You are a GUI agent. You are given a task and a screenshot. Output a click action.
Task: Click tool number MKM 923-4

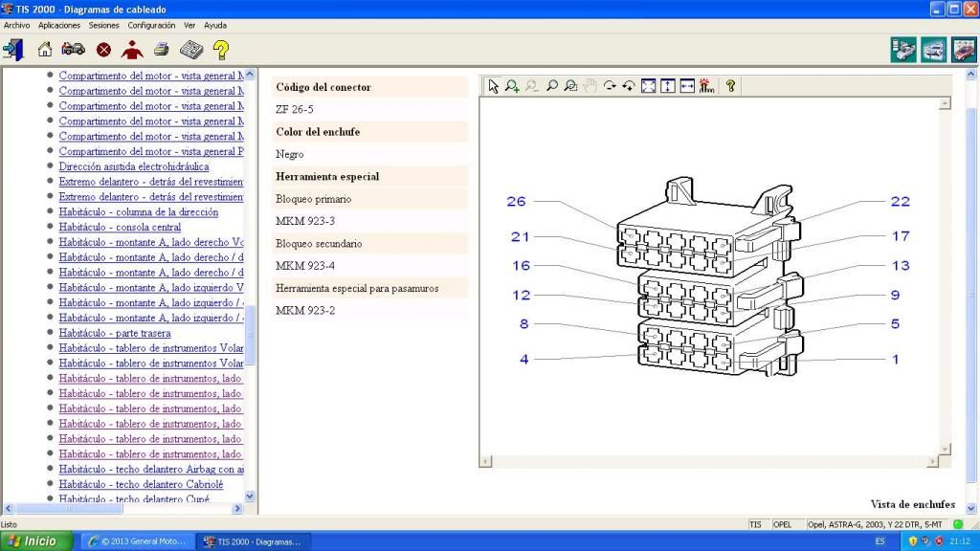pos(305,266)
